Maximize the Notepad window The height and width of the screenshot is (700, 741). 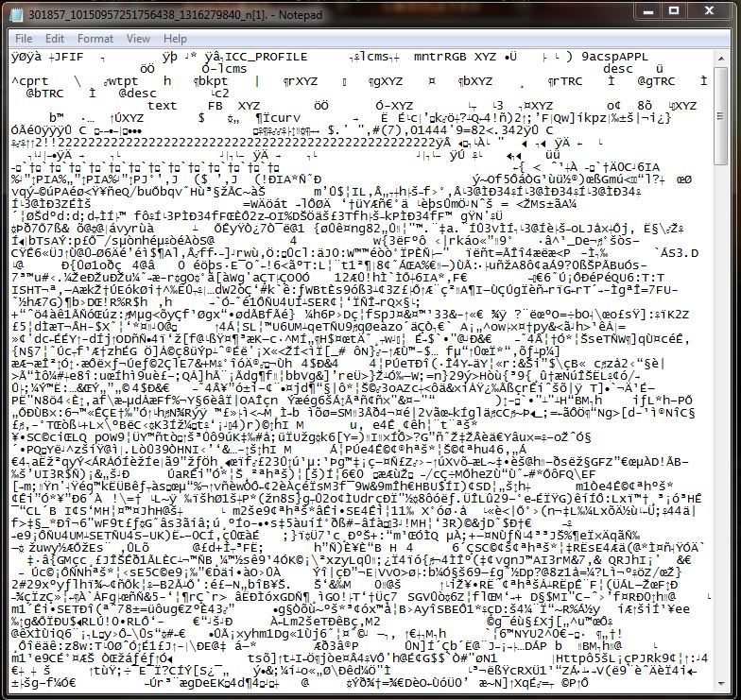pos(675,10)
